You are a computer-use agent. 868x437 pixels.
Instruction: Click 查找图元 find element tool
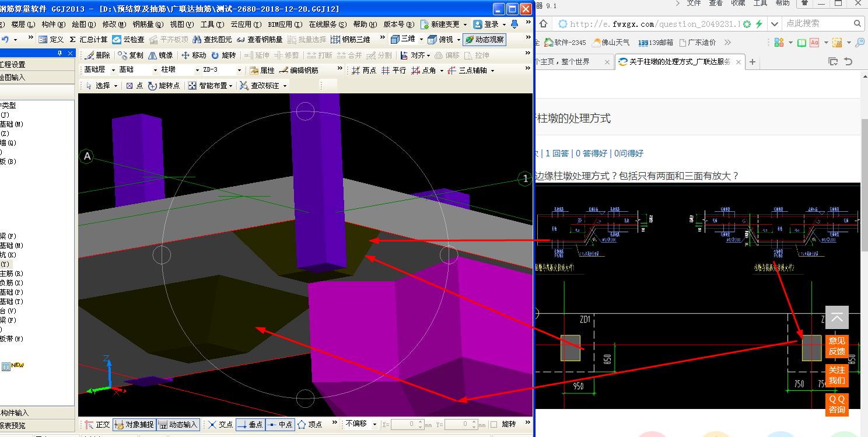point(212,40)
